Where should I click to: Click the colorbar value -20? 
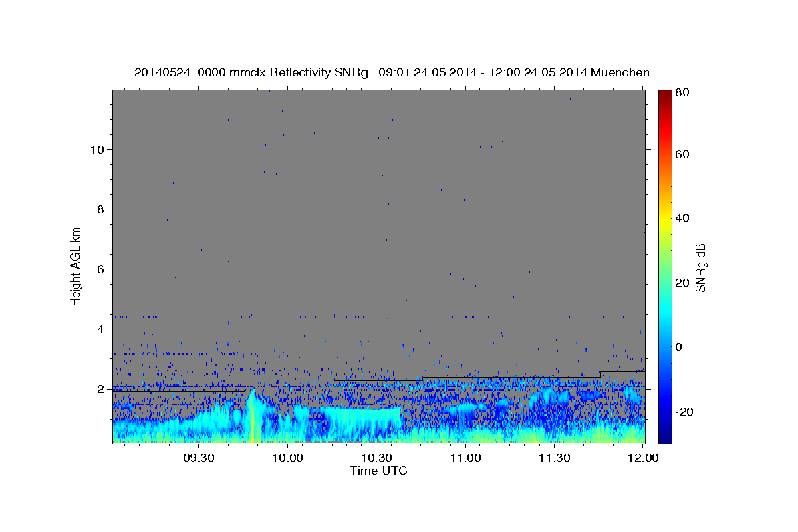tap(684, 412)
